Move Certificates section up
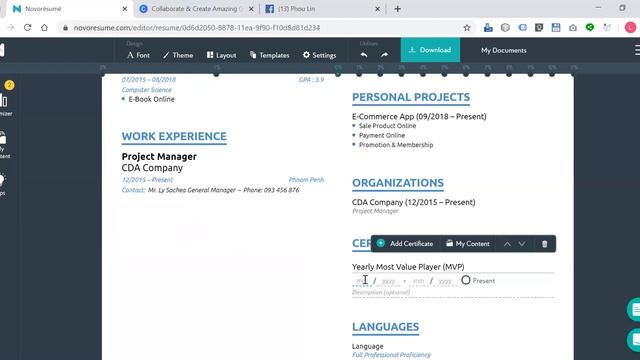 tap(507, 244)
